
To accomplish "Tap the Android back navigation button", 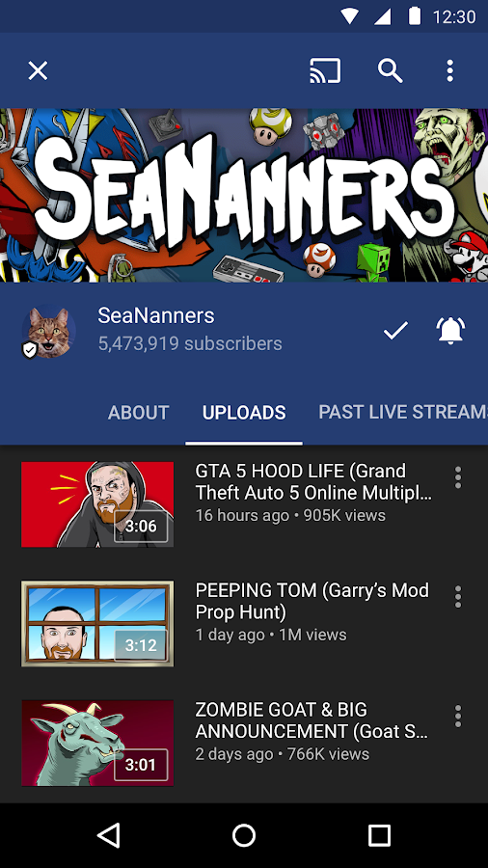I will 108,835.
